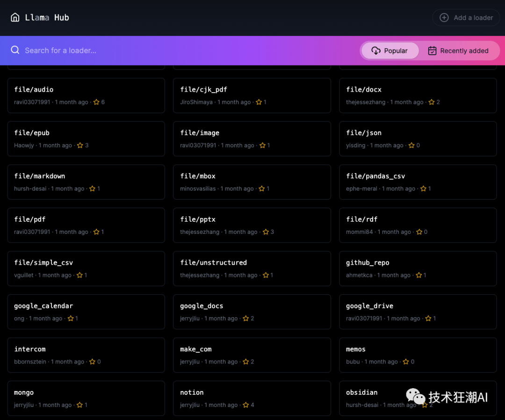This screenshot has width=505, height=420.
Task: Click author JiroShimaya on file/cjk_pdf
Action: pyautogui.click(x=196, y=102)
